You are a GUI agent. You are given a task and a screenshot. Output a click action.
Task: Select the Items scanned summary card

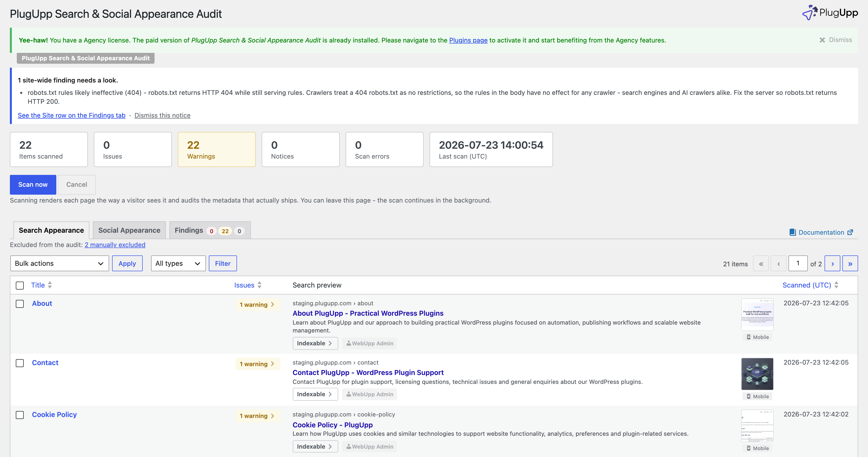(49, 149)
